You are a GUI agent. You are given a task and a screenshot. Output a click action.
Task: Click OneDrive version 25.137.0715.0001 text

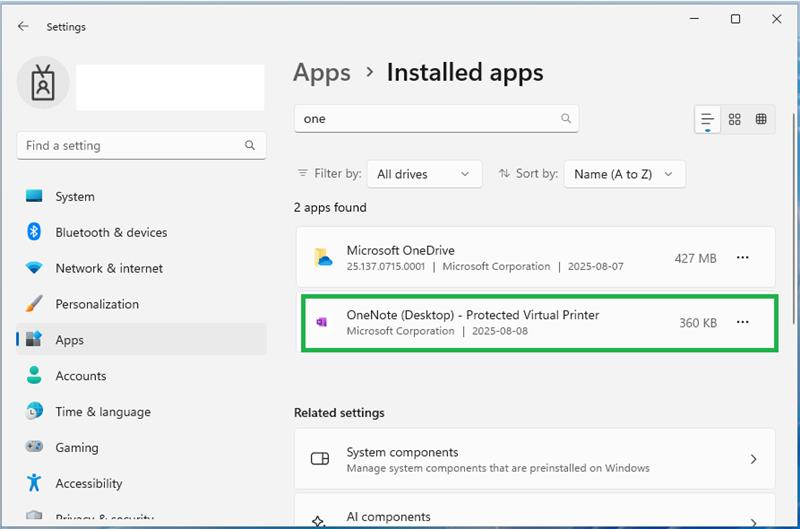pos(386,266)
